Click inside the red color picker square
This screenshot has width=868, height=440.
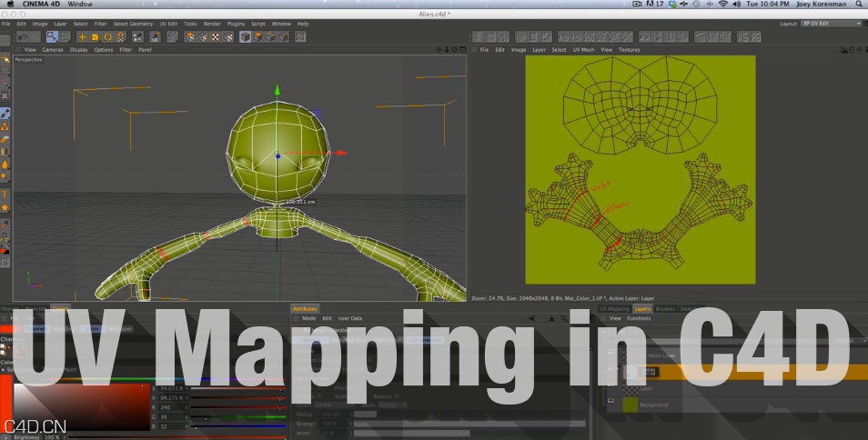(x=80, y=407)
